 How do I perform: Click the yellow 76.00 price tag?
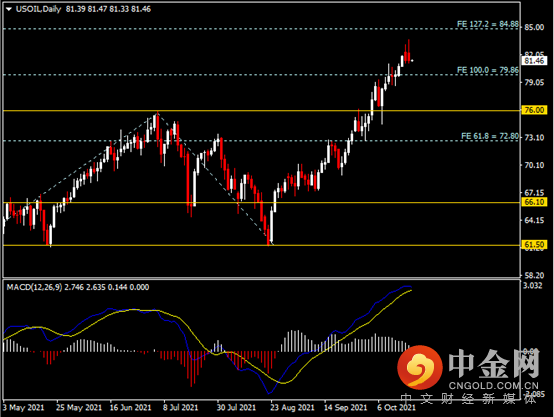[x=534, y=110]
